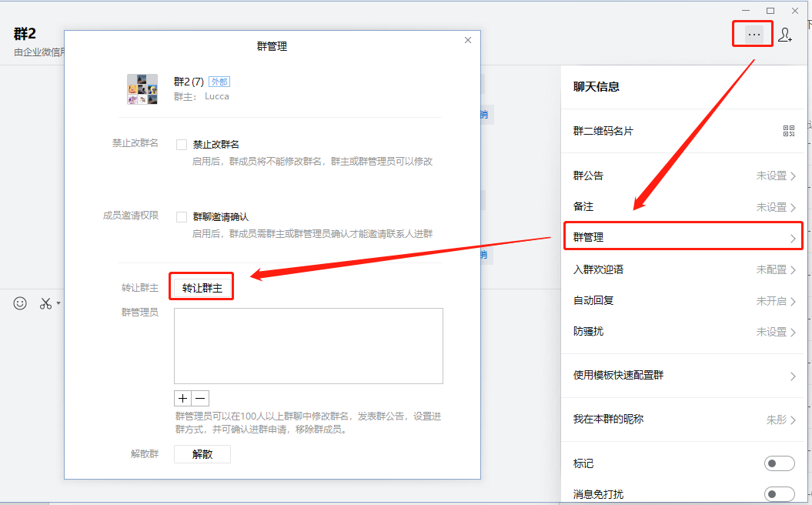This screenshot has height=505, width=812.
Task: Select the screenshot scissors tool
Action: (44, 303)
